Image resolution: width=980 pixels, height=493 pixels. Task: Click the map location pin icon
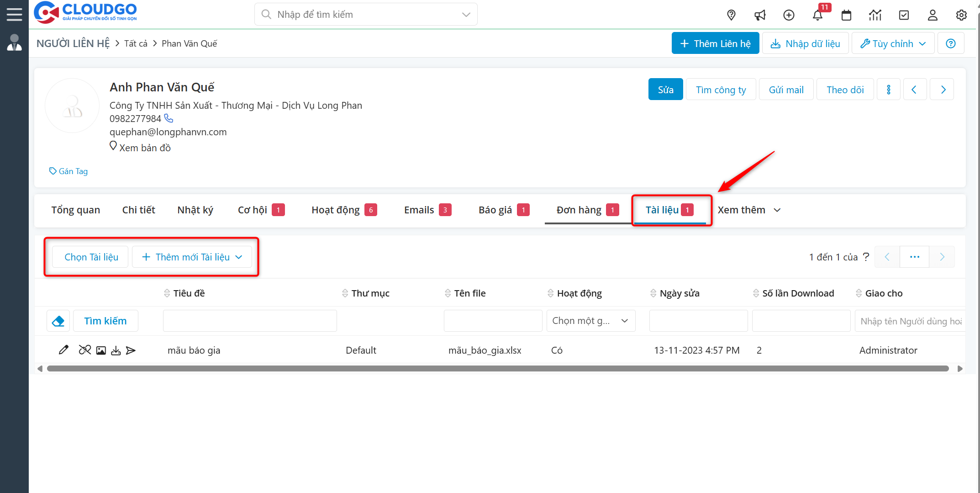731,15
